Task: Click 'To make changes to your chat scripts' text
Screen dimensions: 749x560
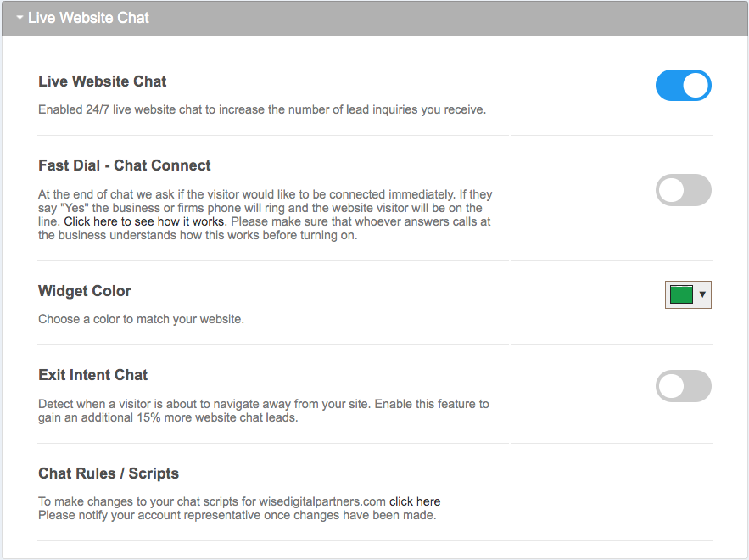Action: tap(212, 501)
